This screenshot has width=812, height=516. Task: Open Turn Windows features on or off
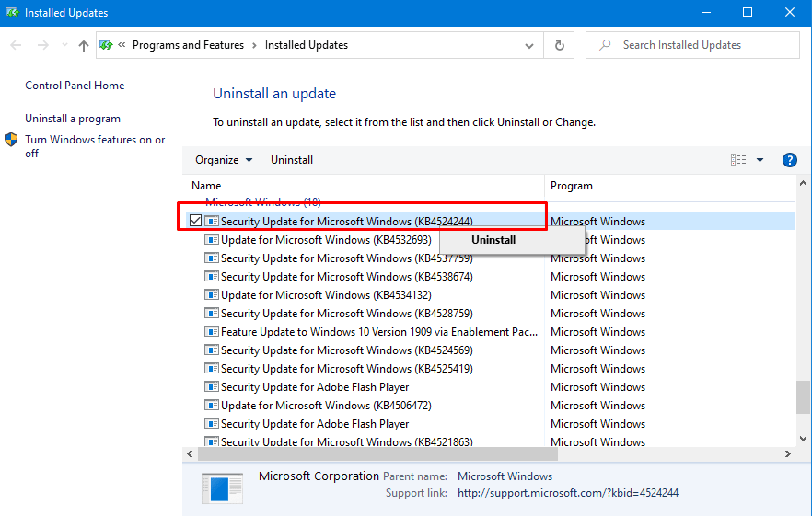pos(95,146)
